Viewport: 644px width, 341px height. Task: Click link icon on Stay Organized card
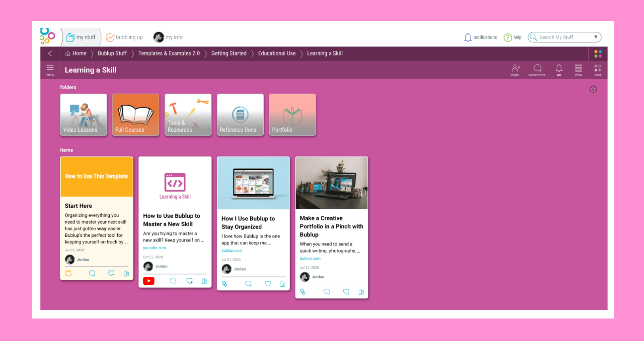coord(225,284)
